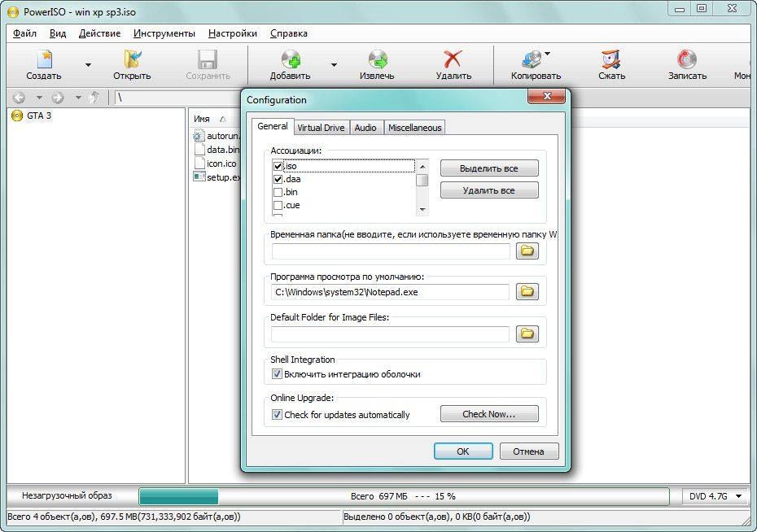Image resolution: width=757 pixels, height=532 pixels.
Task: Click the Forward navigation arrow icon
Action: [58, 98]
